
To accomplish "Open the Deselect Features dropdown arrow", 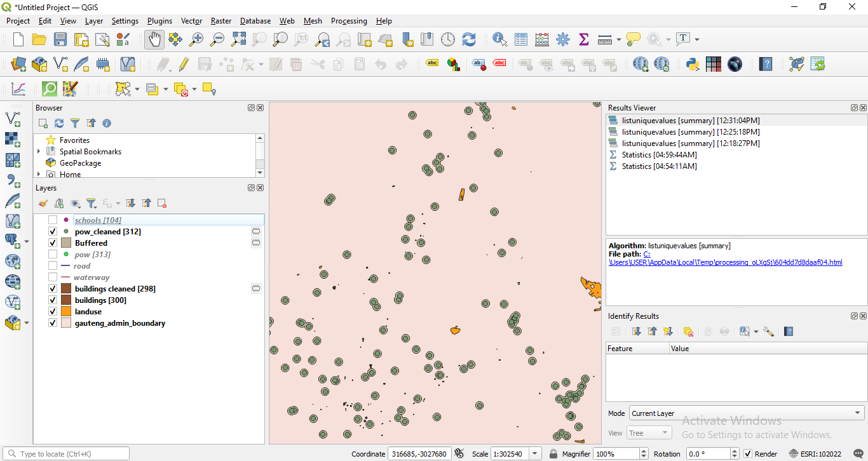I will (194, 89).
